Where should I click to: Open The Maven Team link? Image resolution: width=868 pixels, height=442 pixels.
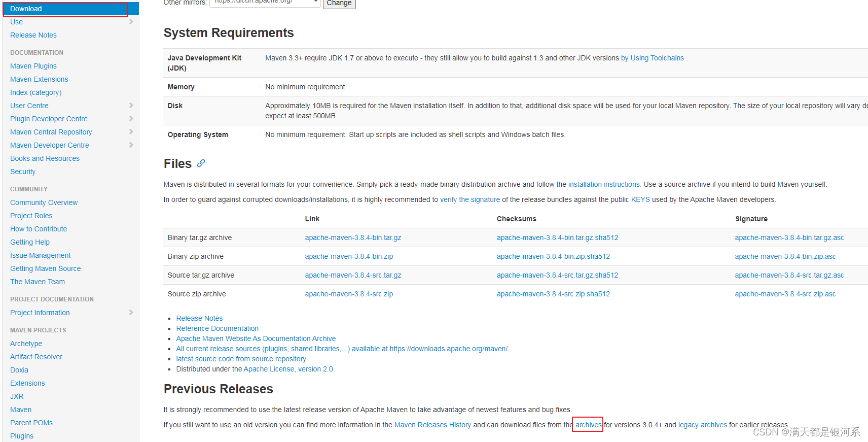[38, 282]
